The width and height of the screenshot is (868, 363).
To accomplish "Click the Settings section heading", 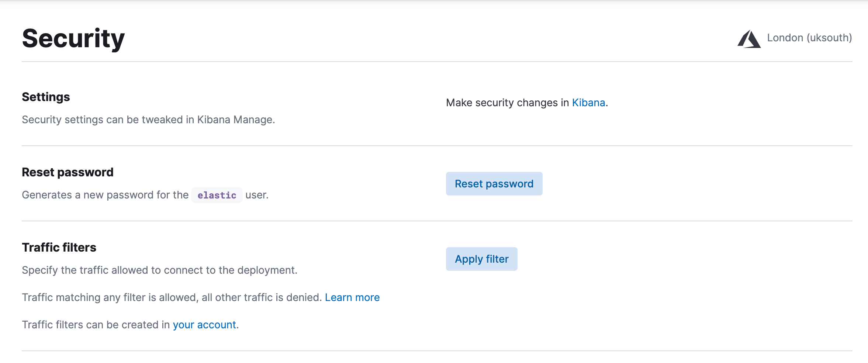I will click(x=46, y=97).
